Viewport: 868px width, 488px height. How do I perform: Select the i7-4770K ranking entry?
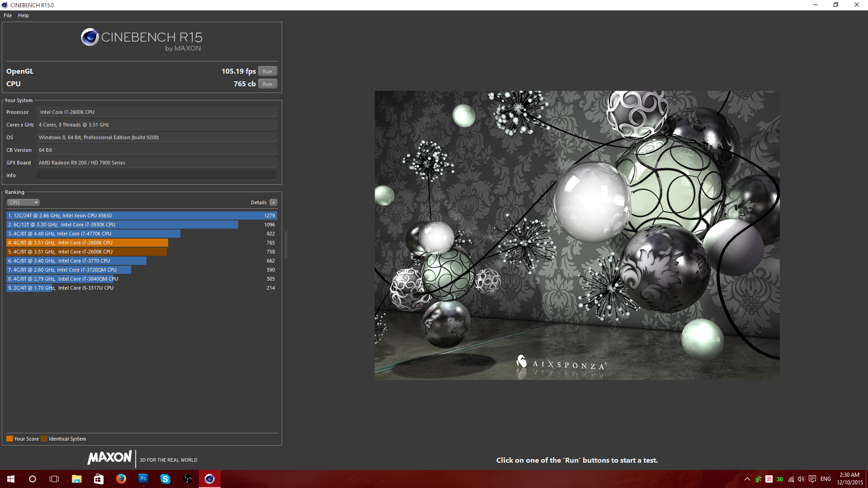click(x=142, y=234)
